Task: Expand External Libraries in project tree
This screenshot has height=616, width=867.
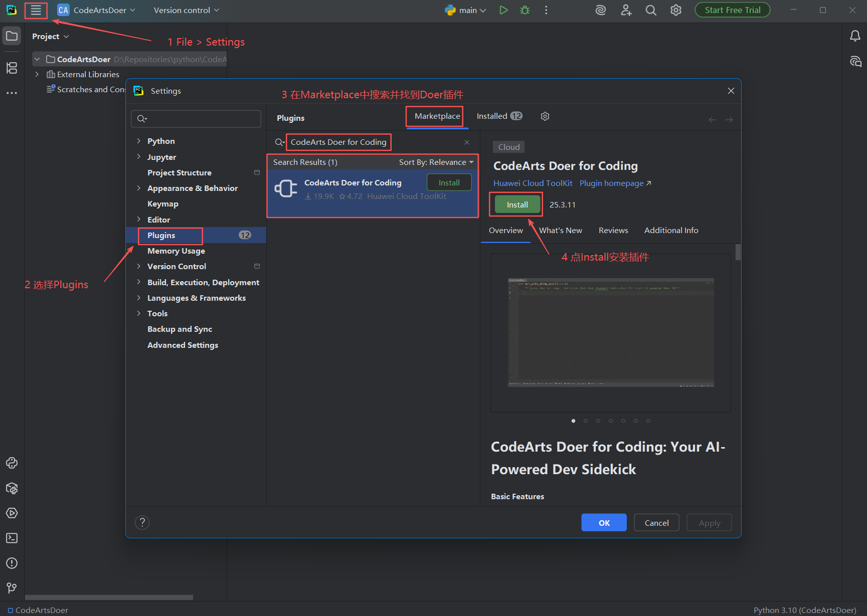Action: pyautogui.click(x=37, y=74)
